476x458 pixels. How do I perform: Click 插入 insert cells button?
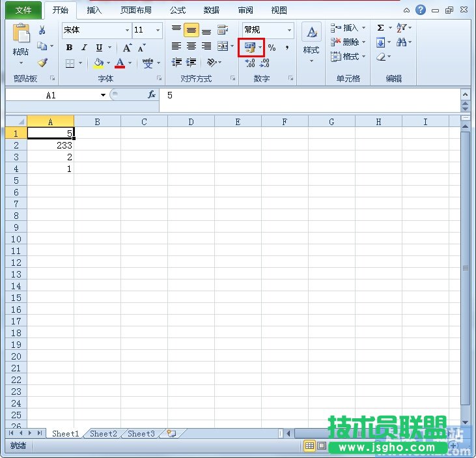(x=348, y=28)
